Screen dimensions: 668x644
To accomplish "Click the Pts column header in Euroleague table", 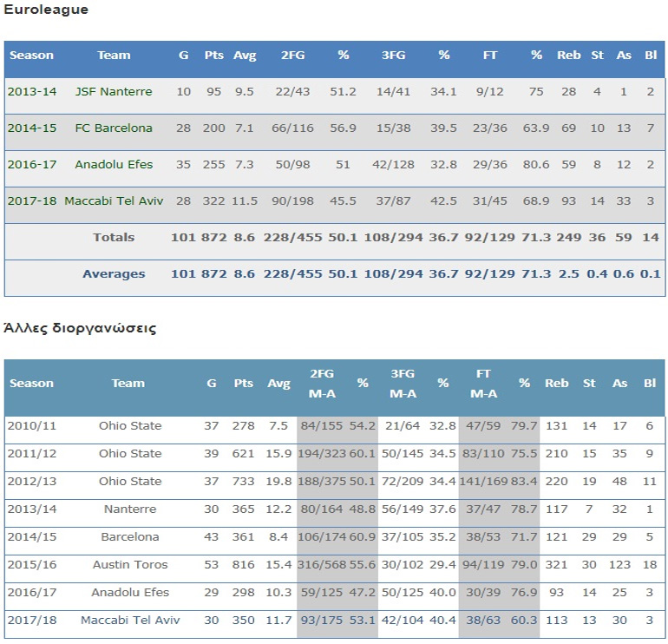I will [x=213, y=56].
